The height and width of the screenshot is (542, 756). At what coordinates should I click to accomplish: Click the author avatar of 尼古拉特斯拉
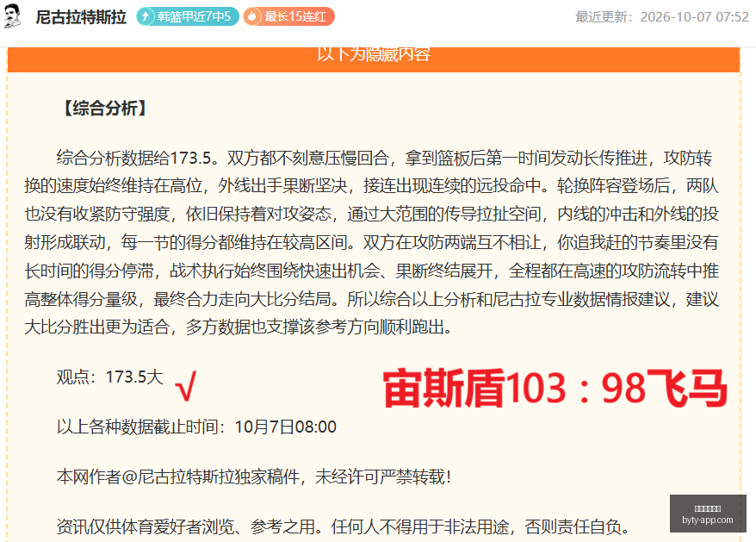13,16
